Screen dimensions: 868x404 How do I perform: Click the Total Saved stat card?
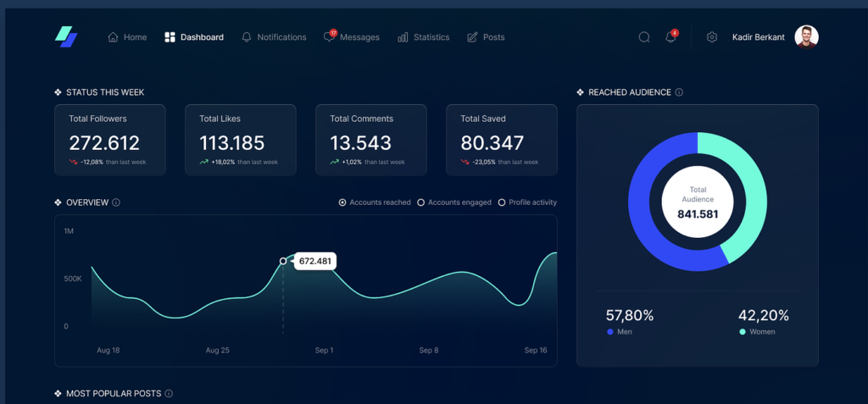tap(501, 140)
